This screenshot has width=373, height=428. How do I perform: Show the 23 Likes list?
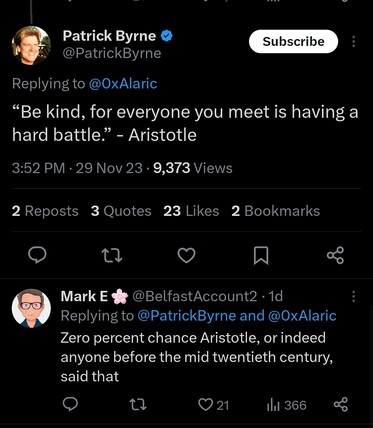[191, 211]
